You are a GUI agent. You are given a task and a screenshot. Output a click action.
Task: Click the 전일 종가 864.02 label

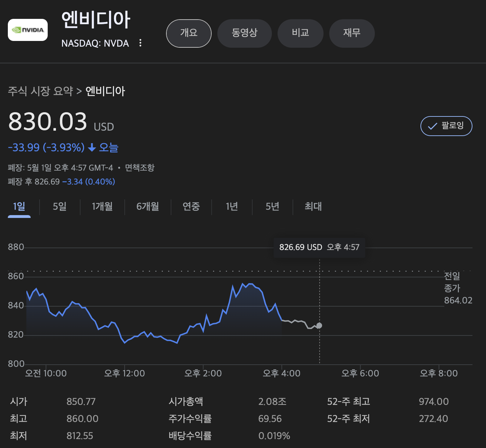458,288
